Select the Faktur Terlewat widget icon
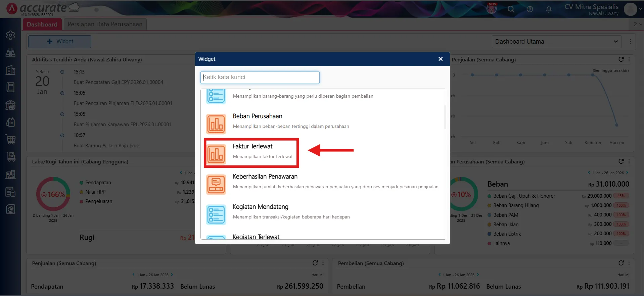Screen dimensions: 644x296 point(216,154)
